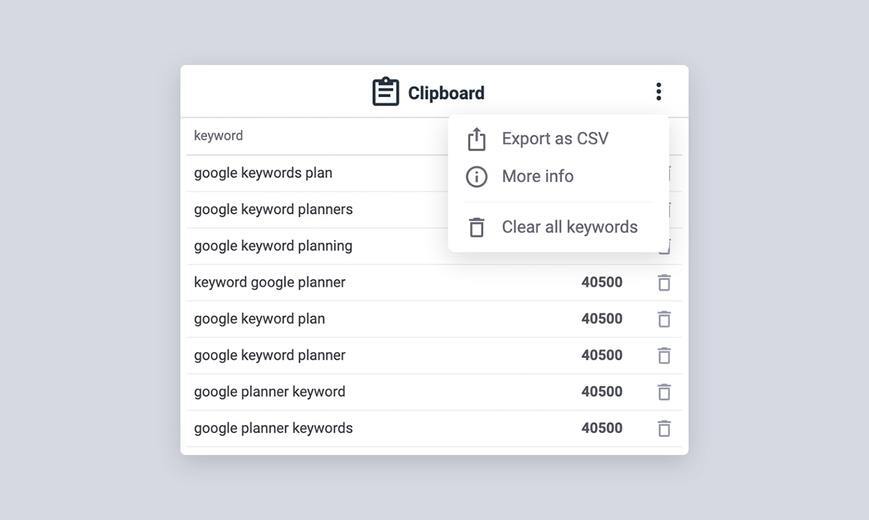
Task: Click trash icon beside Clear all keywords
Action: [477, 227]
